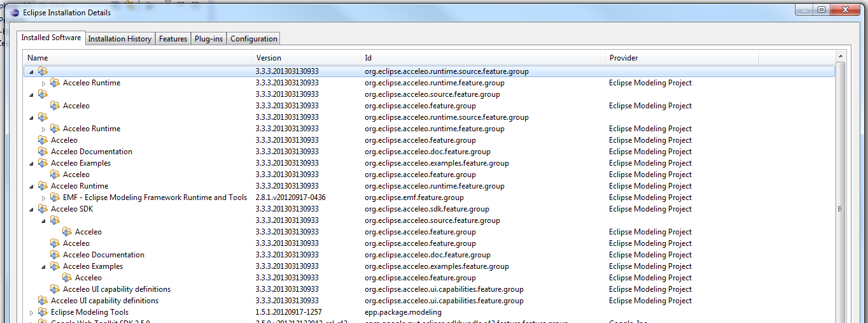868x323 pixels.
Task: Click id org.eclipse.acceleo.sdk.feature.group
Action: point(427,209)
